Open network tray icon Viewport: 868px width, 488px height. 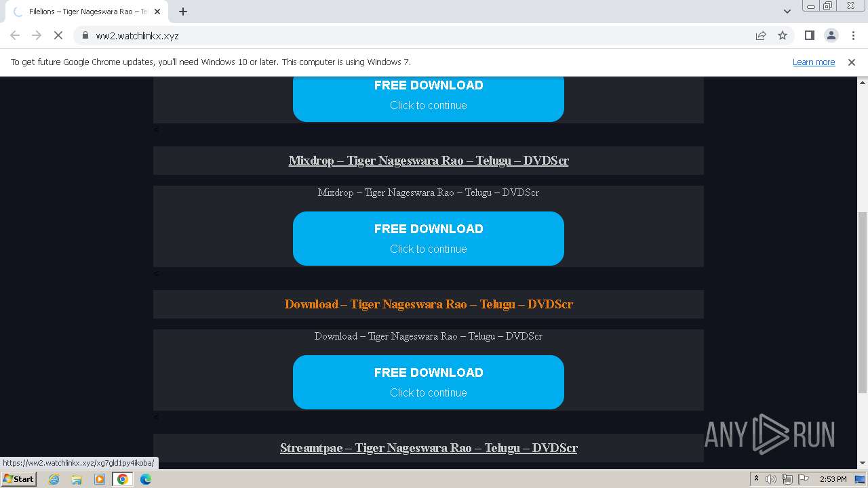click(x=787, y=479)
